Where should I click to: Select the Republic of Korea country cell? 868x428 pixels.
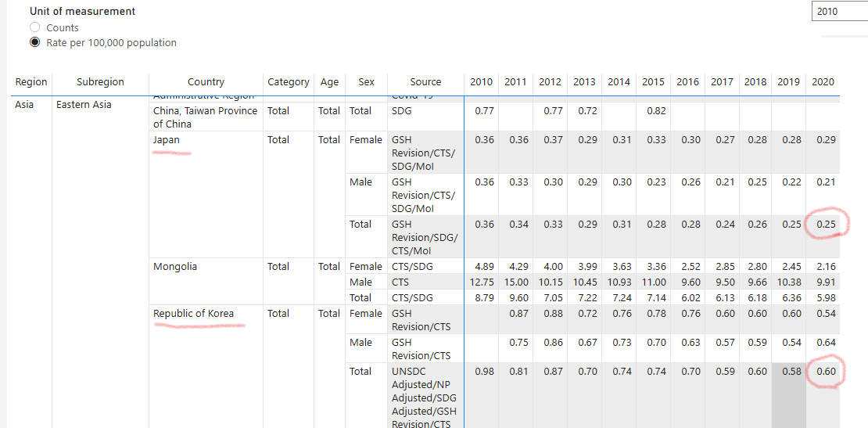(x=193, y=314)
